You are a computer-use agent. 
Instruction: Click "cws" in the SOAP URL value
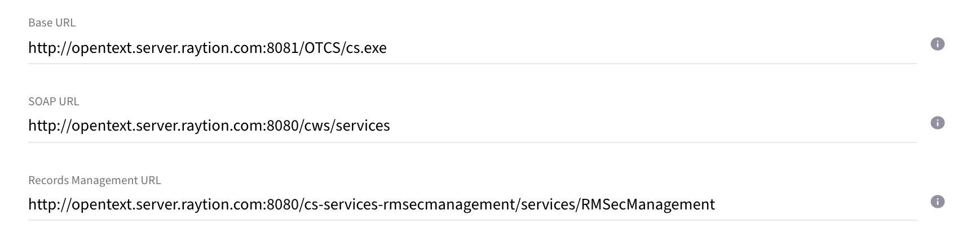click(x=318, y=126)
